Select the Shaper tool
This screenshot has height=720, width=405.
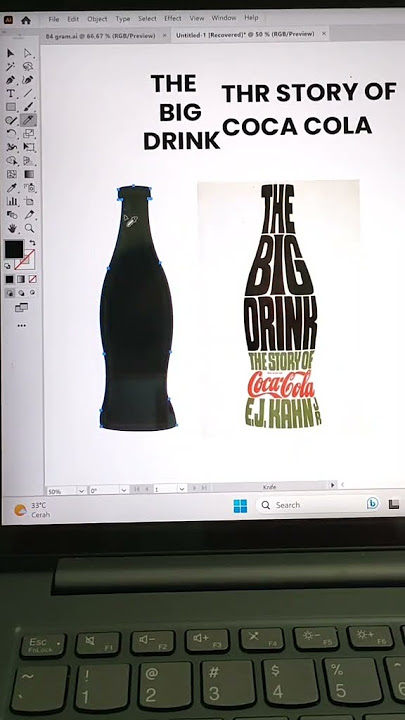tap(11, 120)
